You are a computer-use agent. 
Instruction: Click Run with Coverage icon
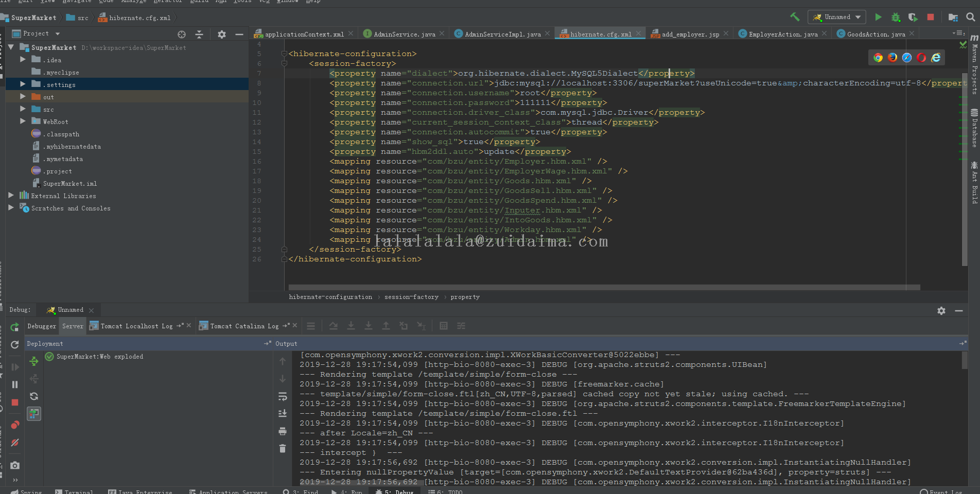coord(913,17)
